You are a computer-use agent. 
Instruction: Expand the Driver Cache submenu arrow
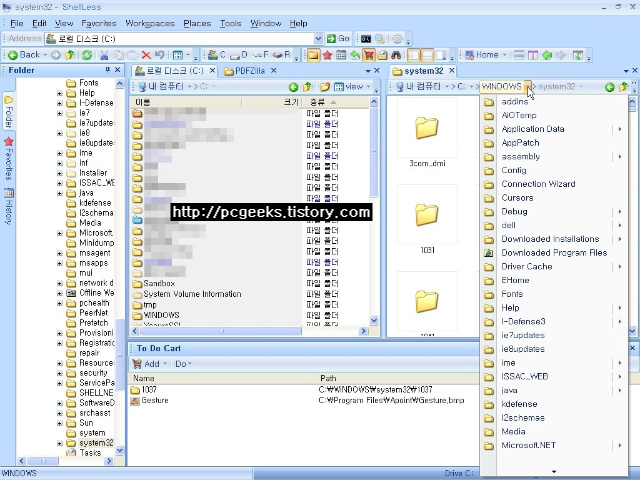[620, 267]
